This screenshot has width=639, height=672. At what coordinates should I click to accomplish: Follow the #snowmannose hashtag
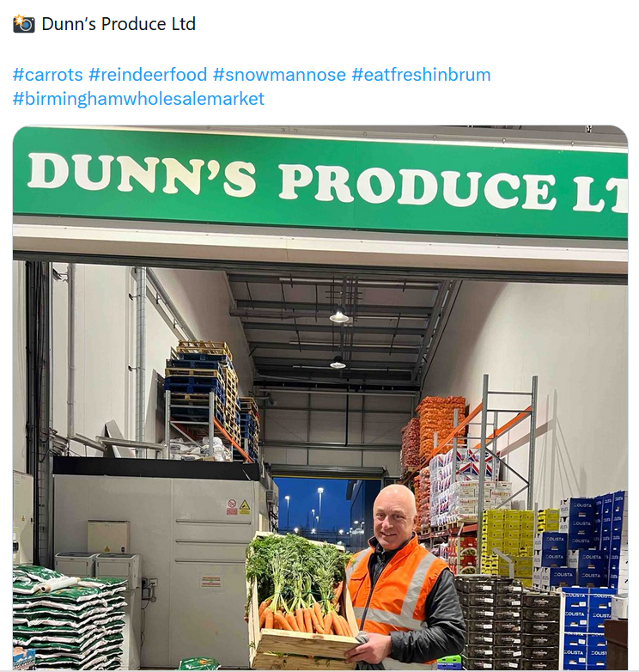coord(279,75)
